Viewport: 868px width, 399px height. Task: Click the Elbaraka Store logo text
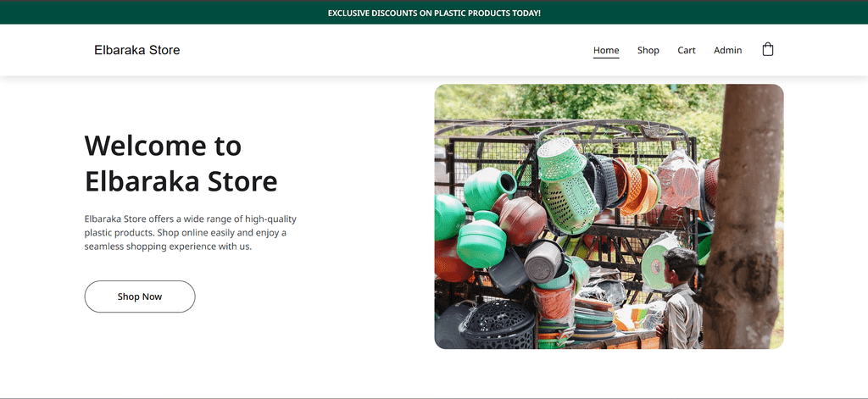136,50
